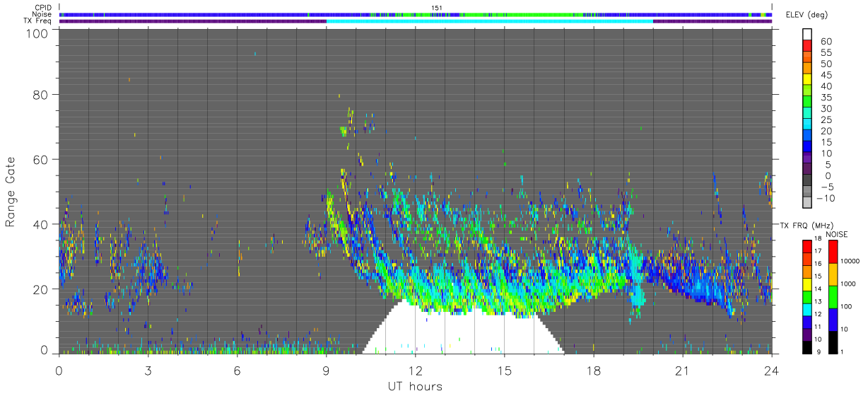Click the 24 tick on UT hours axis
This screenshot has height=401, width=868.
click(772, 370)
